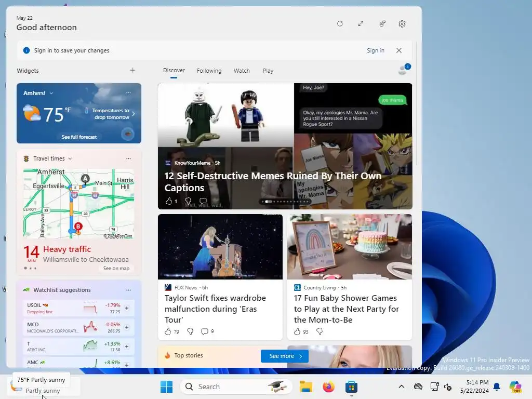Click Heavy traffic travel status
This screenshot has width=532, height=399.
point(67,249)
